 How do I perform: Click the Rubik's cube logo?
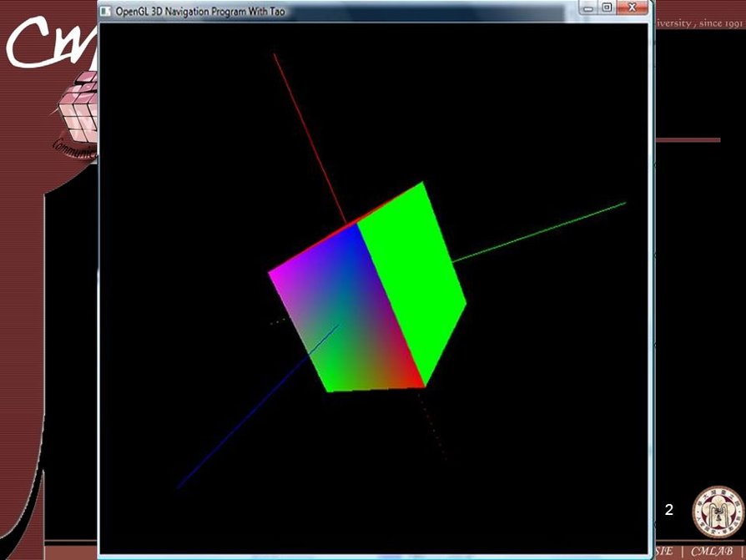78,108
